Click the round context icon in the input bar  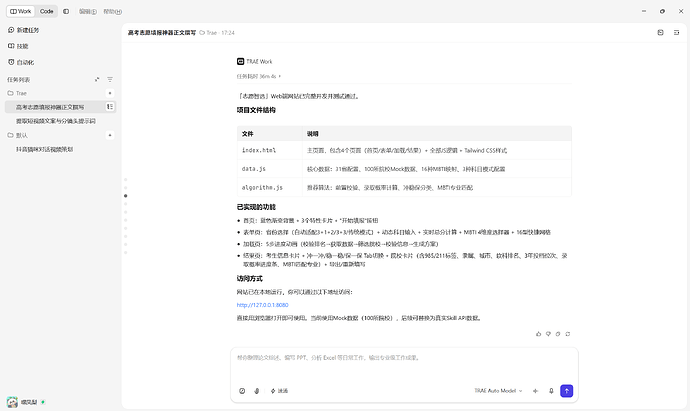pos(242,391)
